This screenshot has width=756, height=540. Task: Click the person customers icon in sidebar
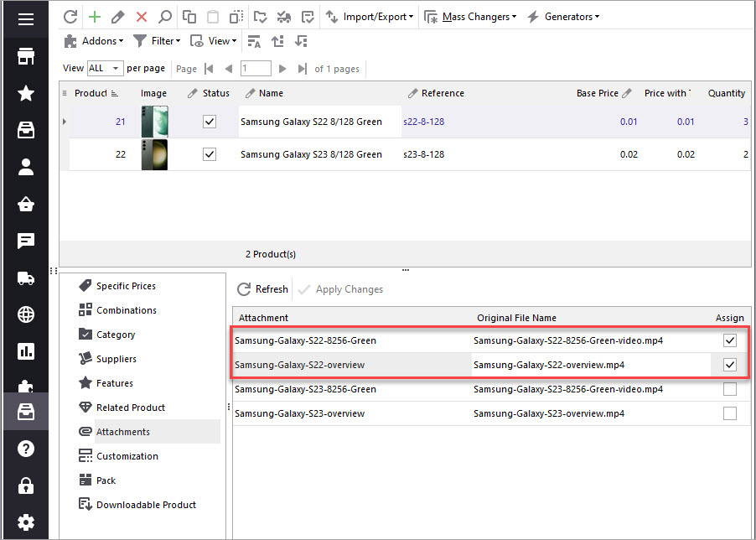[25, 167]
